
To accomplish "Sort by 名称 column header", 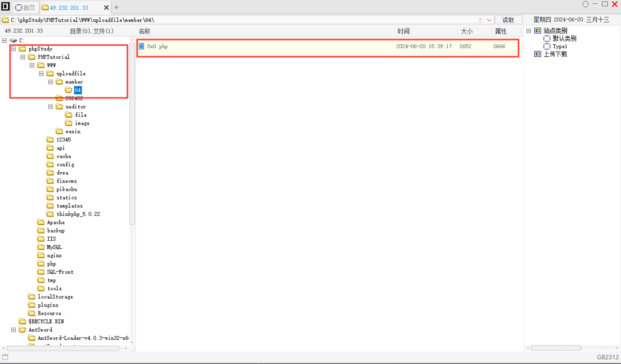I will (145, 31).
